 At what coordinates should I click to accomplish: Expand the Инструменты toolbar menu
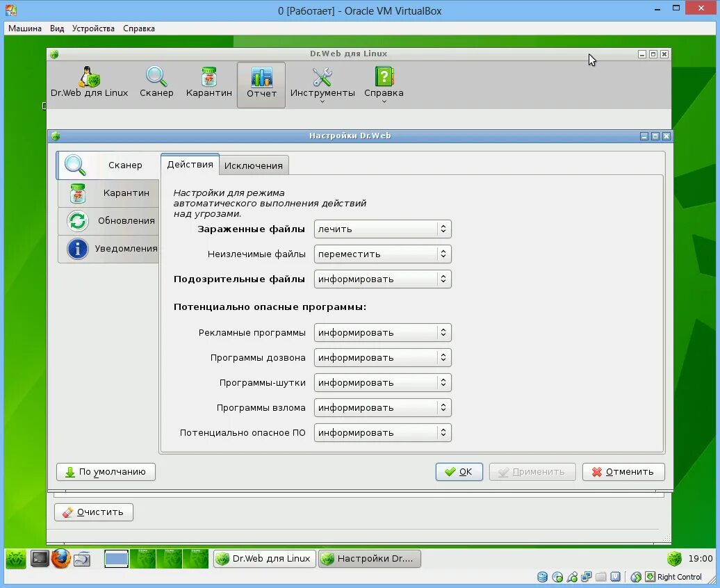tap(322, 85)
